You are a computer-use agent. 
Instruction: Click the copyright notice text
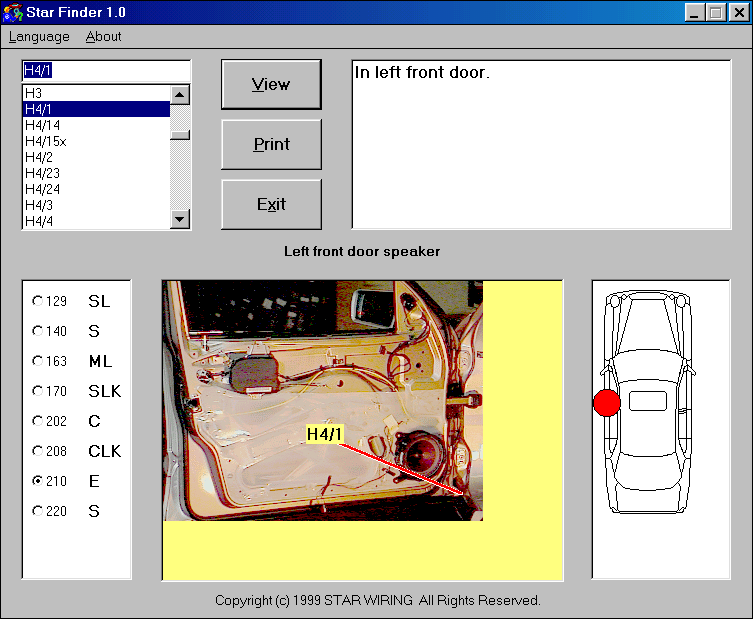[378, 600]
